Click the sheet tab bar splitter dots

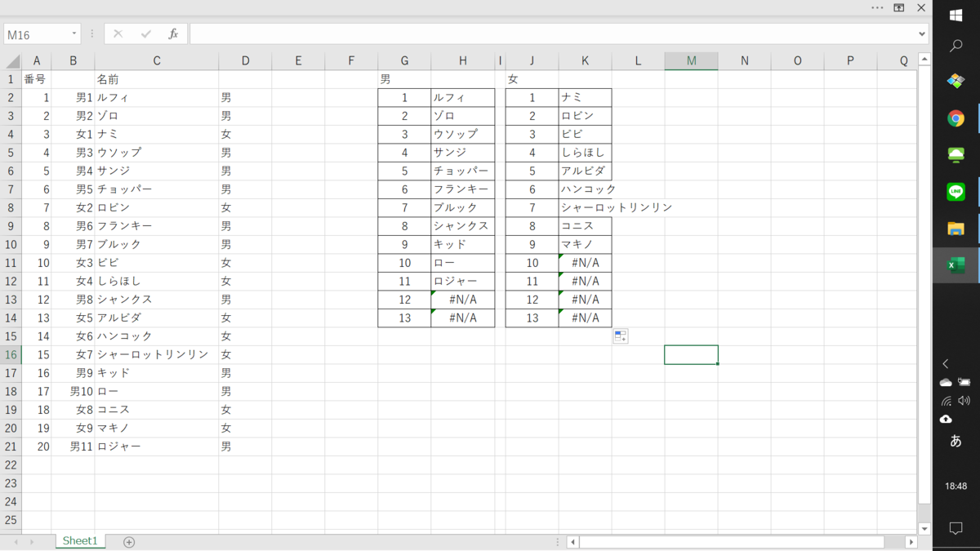[558, 542]
